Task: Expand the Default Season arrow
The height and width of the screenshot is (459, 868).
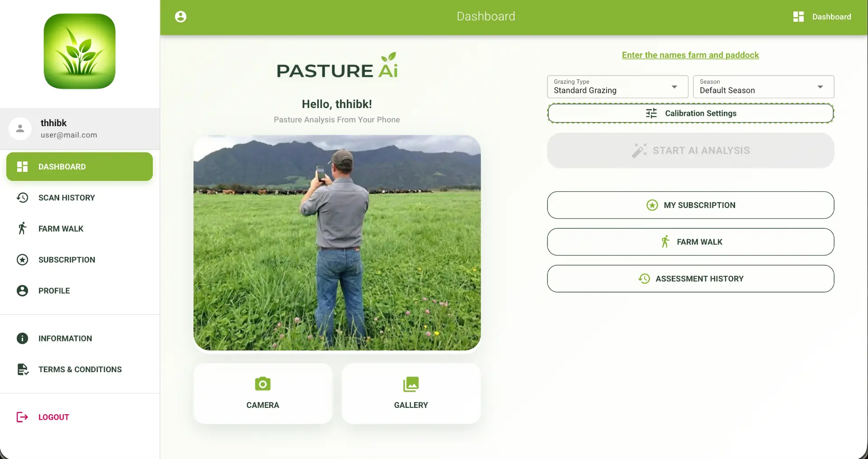Action: click(820, 87)
